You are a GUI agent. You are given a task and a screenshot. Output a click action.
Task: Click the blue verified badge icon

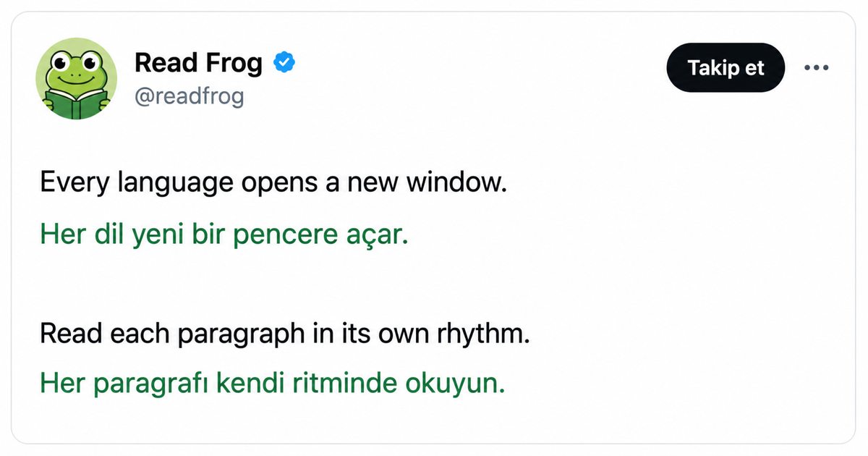[284, 64]
